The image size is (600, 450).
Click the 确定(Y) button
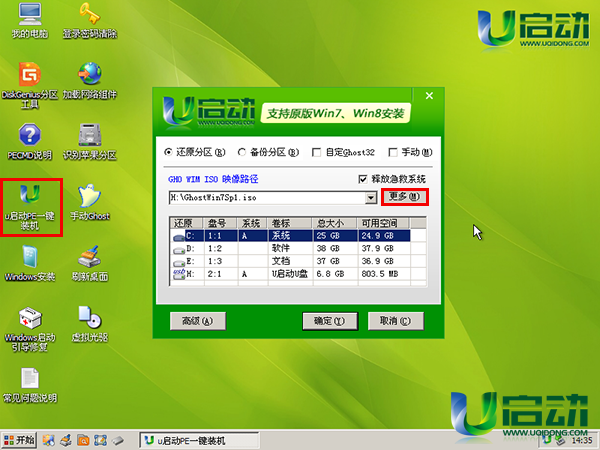tap(330, 321)
